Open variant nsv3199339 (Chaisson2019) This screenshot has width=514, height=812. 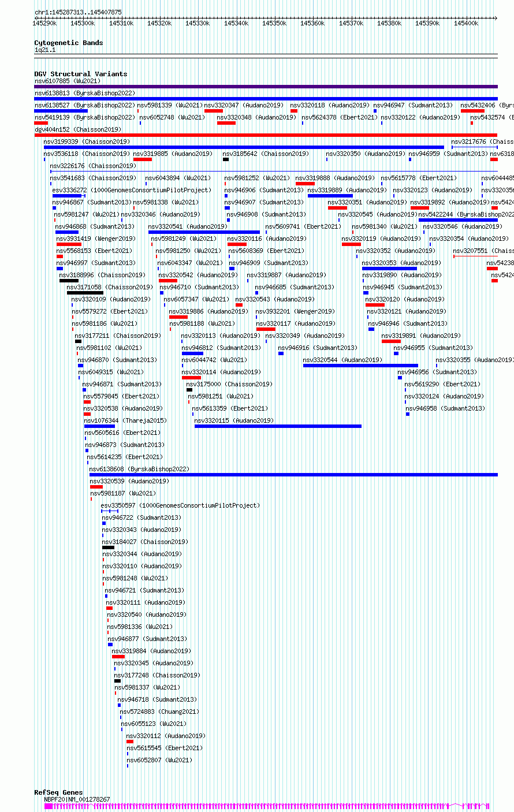(x=87, y=141)
